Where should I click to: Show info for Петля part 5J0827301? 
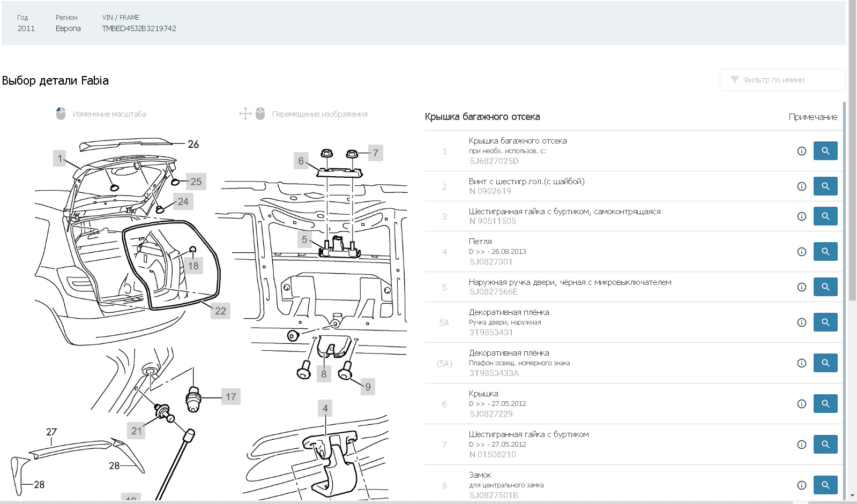click(801, 252)
